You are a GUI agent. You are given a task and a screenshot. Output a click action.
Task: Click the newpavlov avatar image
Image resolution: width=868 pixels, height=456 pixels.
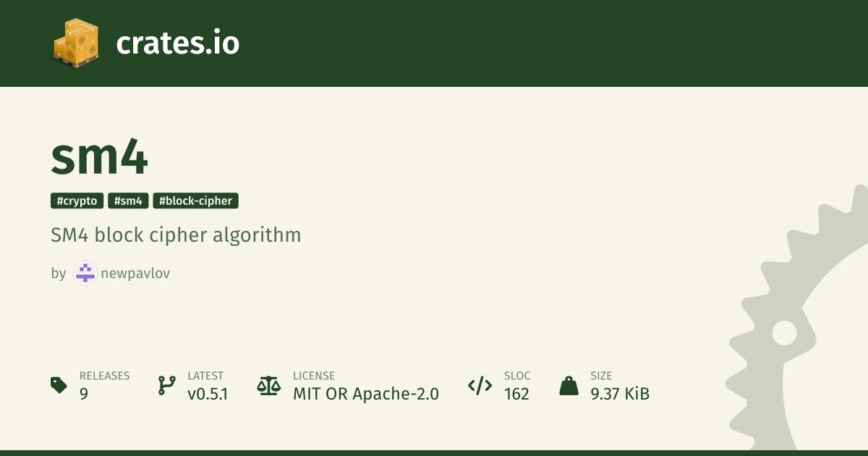(85, 274)
